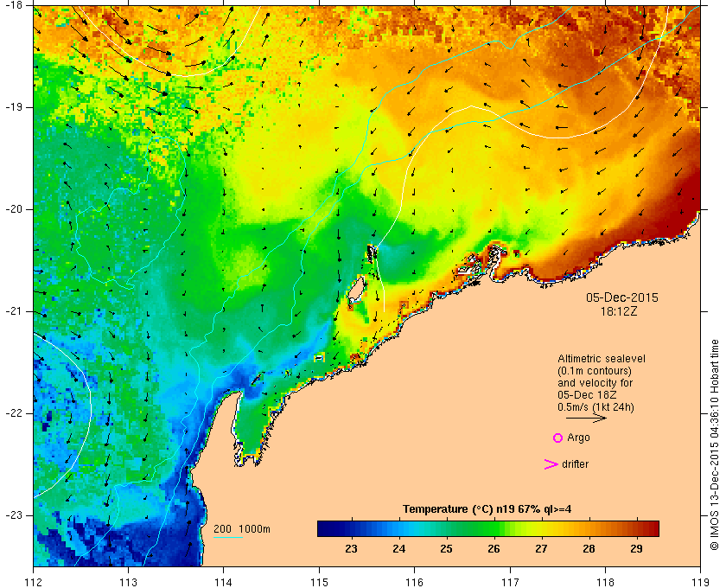Click longitude axis label 118
Viewport: 726px width, 588px height.
click(x=605, y=582)
